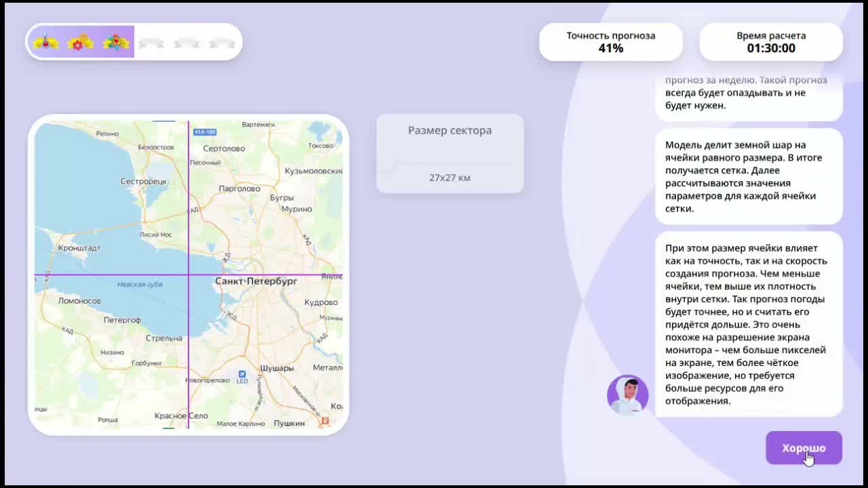
Task: Click Кронштадт on the map
Action: [79, 248]
